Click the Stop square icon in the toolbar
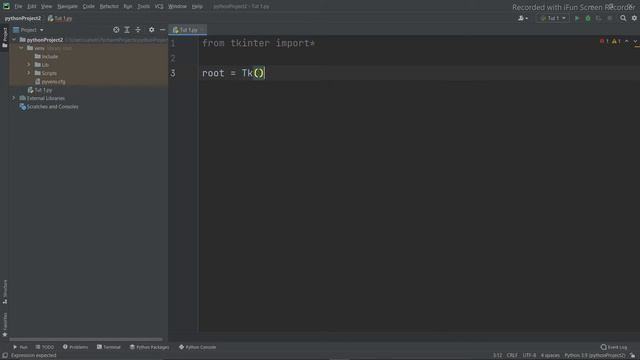 tap(610, 18)
